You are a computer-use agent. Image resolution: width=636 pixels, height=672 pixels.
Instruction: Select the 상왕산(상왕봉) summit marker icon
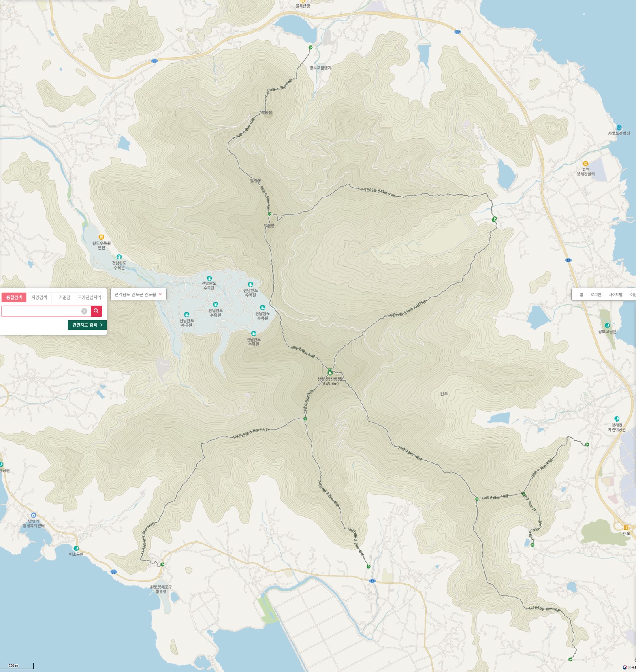(x=330, y=372)
